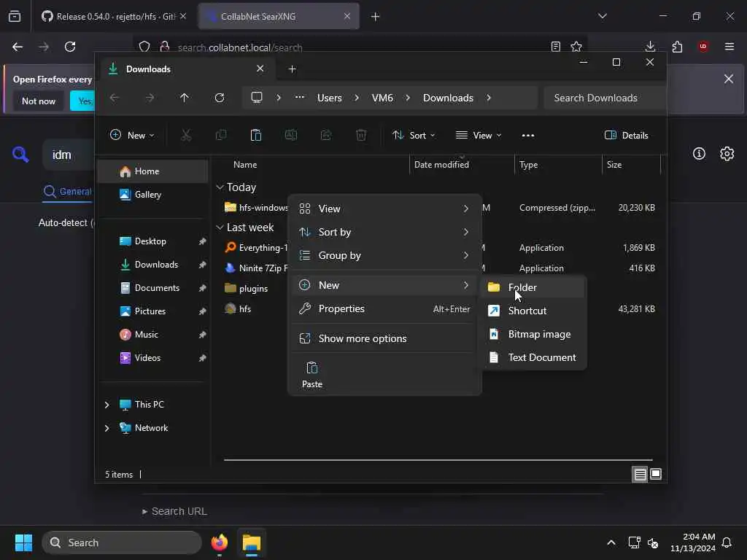Viewport: 747px width, 560px height.
Task: Open the View submenu in context menu
Action: pos(384,209)
